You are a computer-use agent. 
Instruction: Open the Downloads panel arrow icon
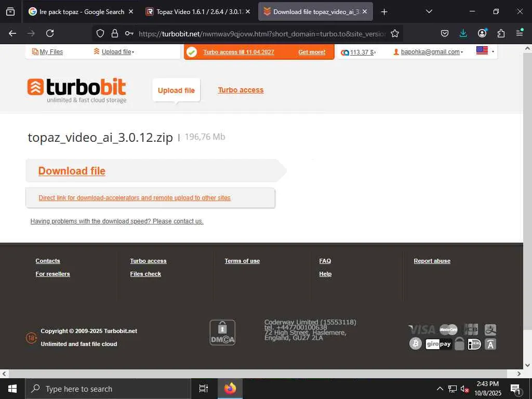pos(463,33)
